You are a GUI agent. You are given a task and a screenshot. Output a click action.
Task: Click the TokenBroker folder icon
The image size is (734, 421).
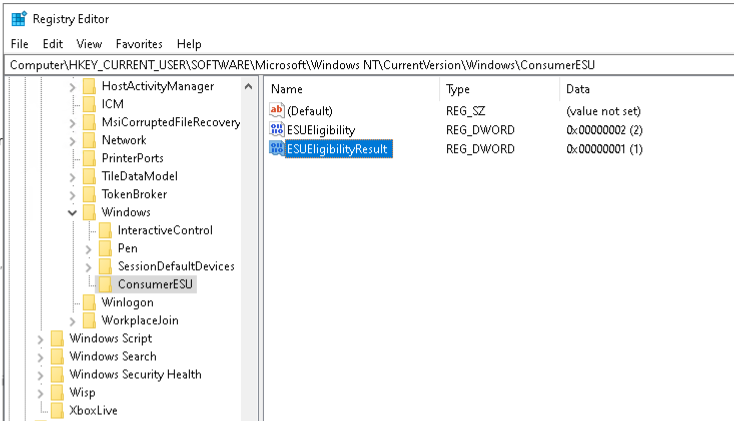point(90,195)
